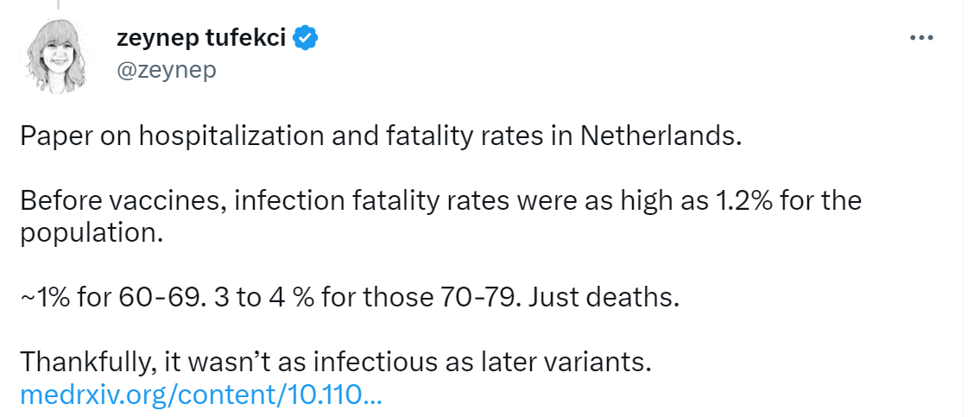Follow the medrxiv.org/content link
This screenshot has width=980, height=417.
click(200, 395)
